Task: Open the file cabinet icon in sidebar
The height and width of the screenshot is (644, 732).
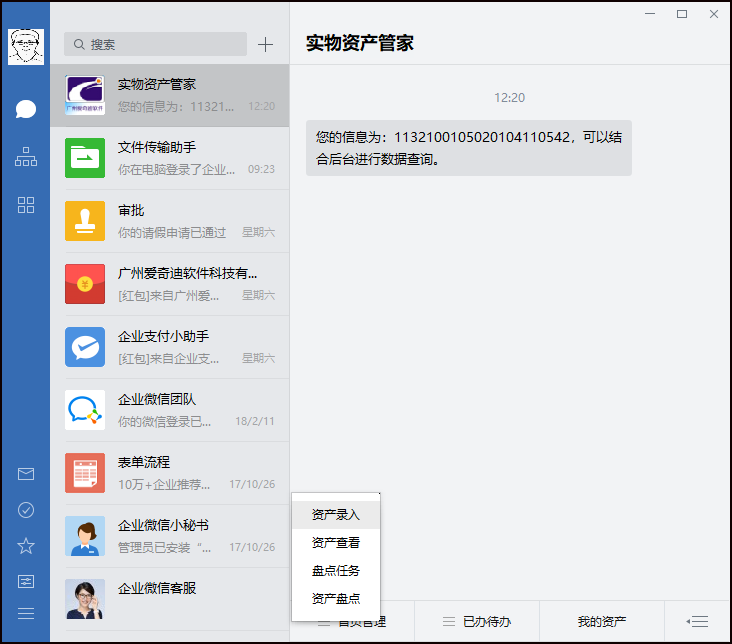Action: [26, 581]
